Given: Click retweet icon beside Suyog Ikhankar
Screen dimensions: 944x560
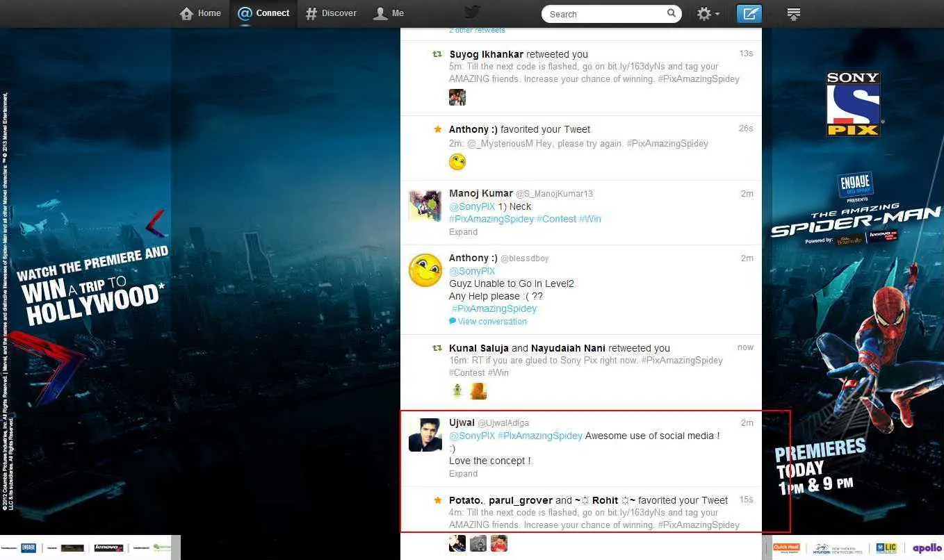Looking at the screenshot, I should (437, 54).
